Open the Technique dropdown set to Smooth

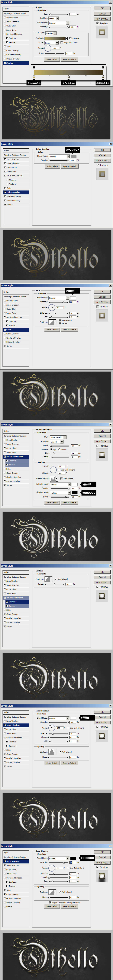(56, 441)
